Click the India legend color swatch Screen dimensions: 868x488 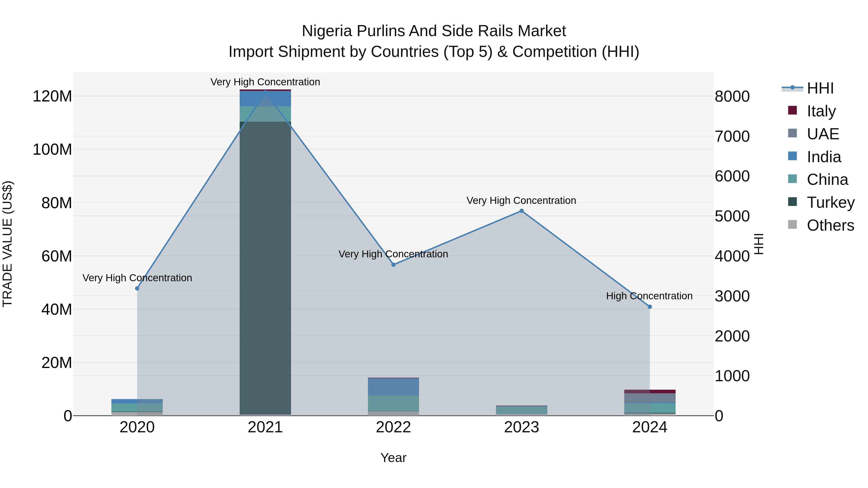[x=793, y=156]
